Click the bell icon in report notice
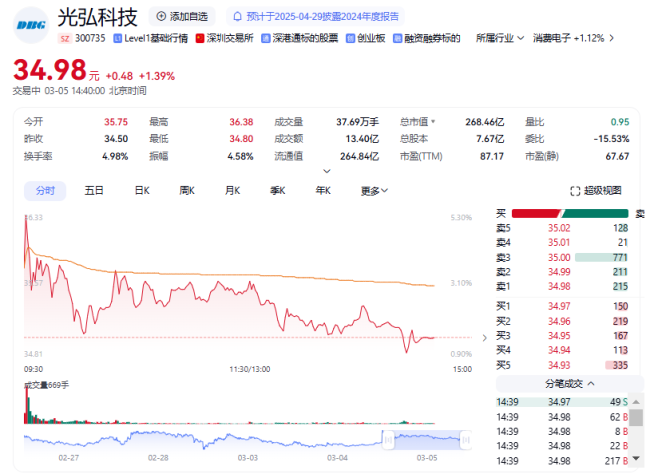 [x=238, y=17]
